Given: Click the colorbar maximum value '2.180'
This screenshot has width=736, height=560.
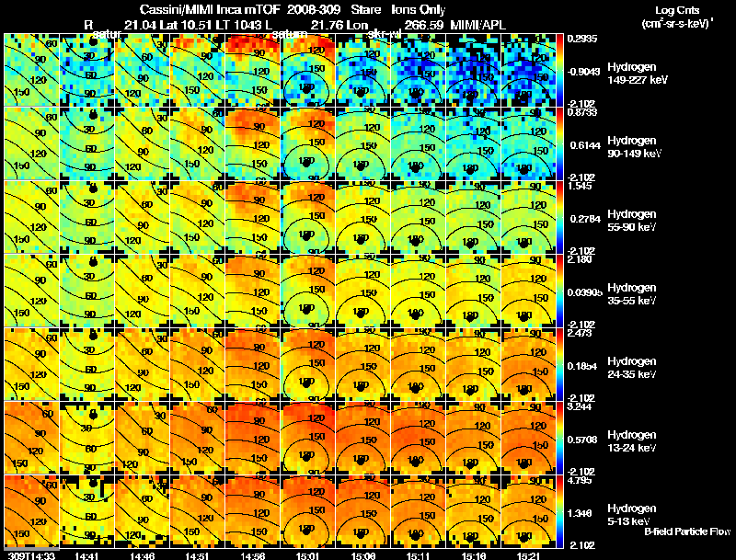Looking at the screenshot, I should click(580, 259).
